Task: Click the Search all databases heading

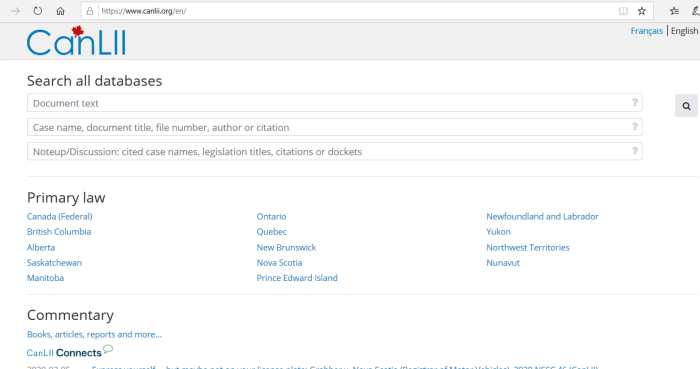Action: 94,81
